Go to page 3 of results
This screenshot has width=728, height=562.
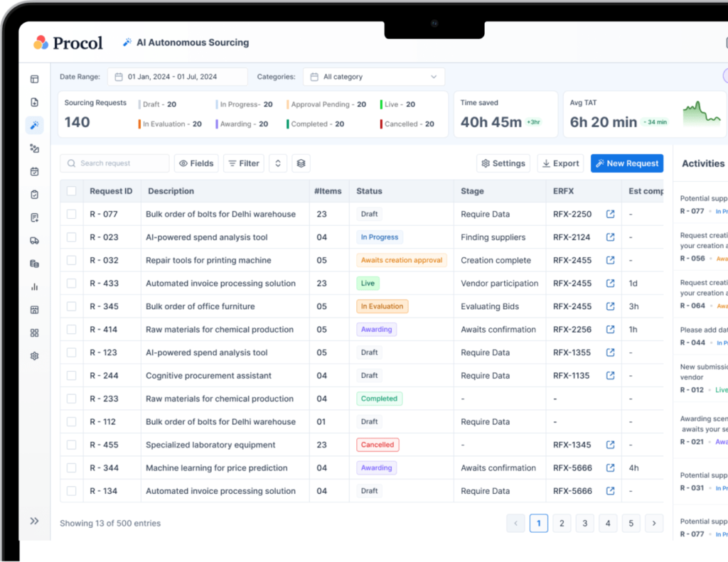584,524
